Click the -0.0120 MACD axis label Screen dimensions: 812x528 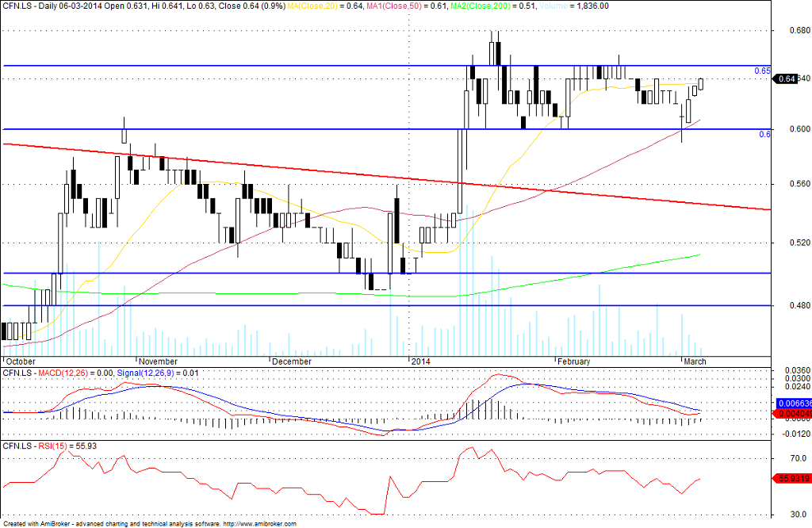pos(798,434)
